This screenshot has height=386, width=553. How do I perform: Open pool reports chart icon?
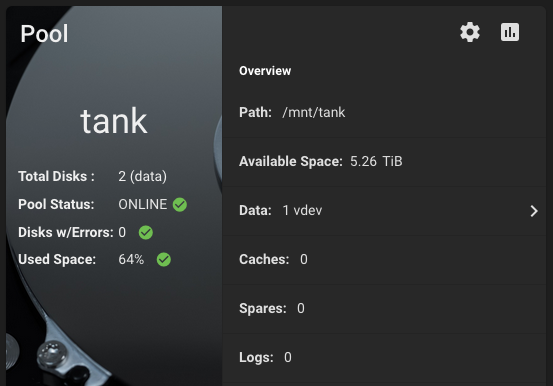click(x=510, y=32)
